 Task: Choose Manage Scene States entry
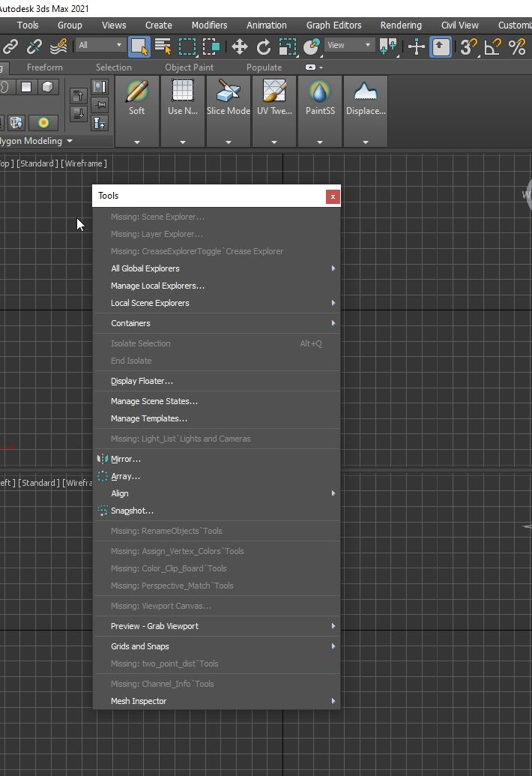154,401
